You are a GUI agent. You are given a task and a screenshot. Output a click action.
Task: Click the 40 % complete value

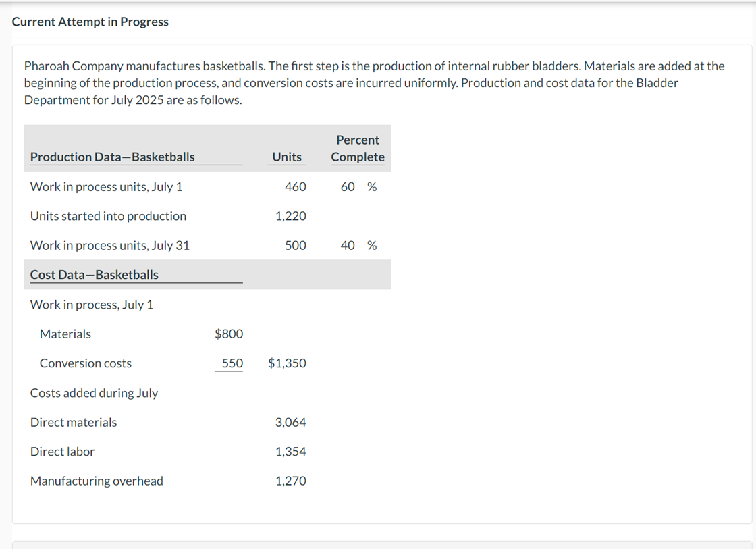click(x=358, y=246)
